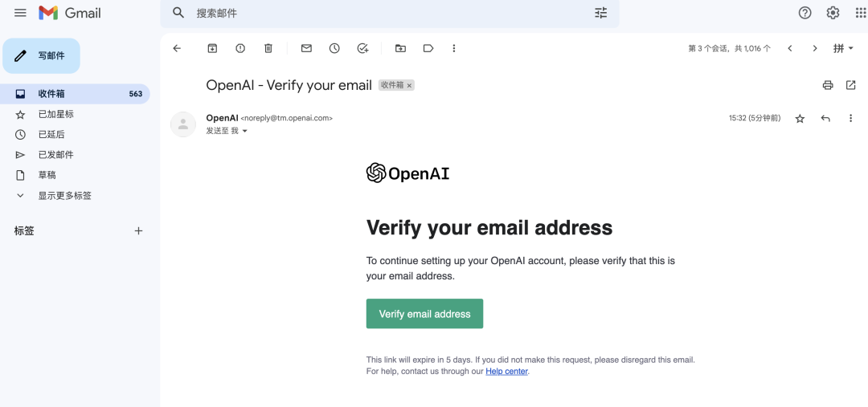Snooze this email with the clock icon
The height and width of the screenshot is (407, 868).
pos(334,48)
